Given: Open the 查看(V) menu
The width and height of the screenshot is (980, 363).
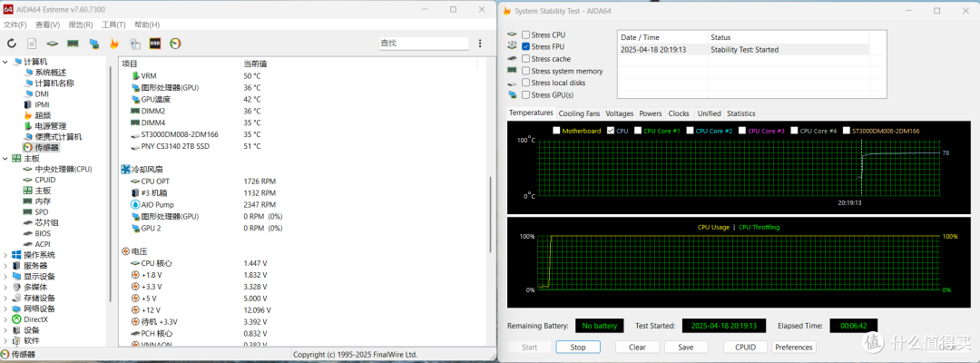Looking at the screenshot, I should pyautogui.click(x=47, y=25).
